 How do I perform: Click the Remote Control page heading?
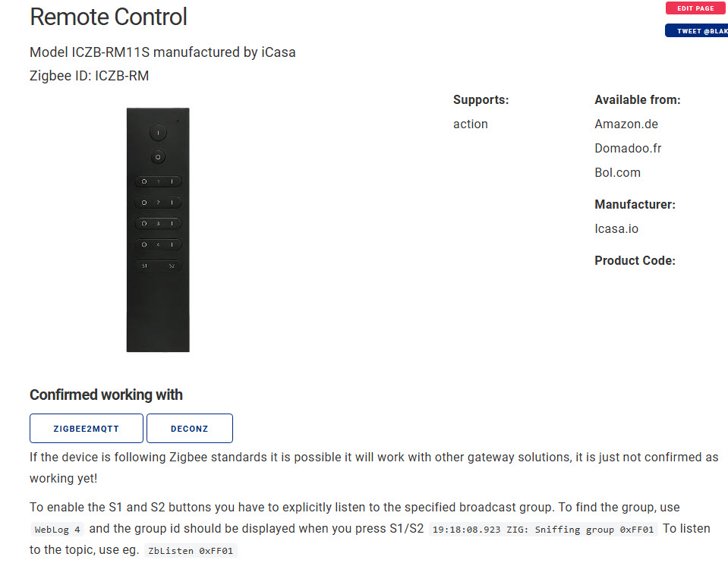click(x=109, y=17)
